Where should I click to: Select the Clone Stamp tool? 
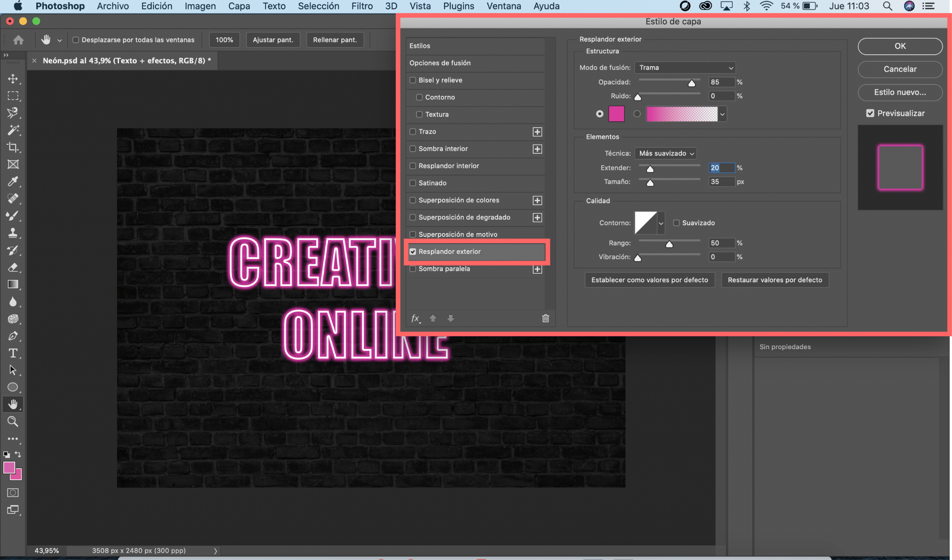(13, 233)
